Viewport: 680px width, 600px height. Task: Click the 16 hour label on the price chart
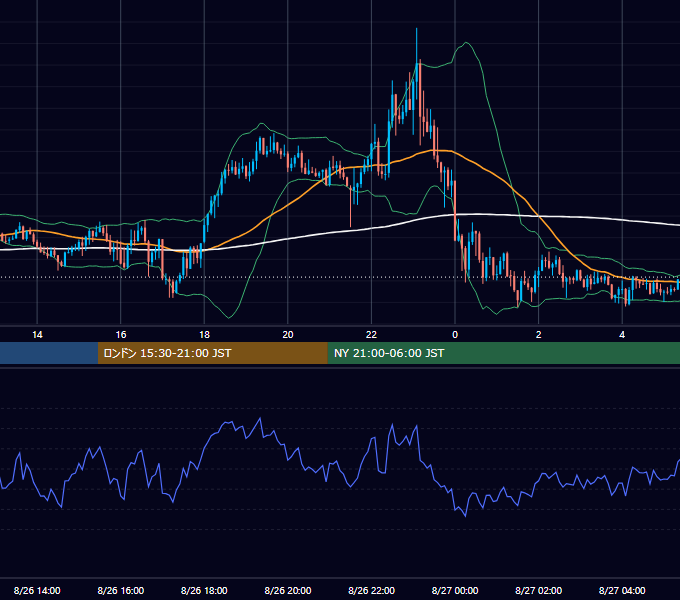(121, 335)
